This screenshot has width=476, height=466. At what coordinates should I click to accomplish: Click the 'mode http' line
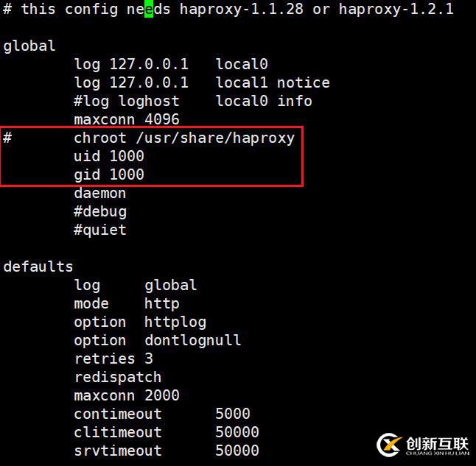[127, 304]
